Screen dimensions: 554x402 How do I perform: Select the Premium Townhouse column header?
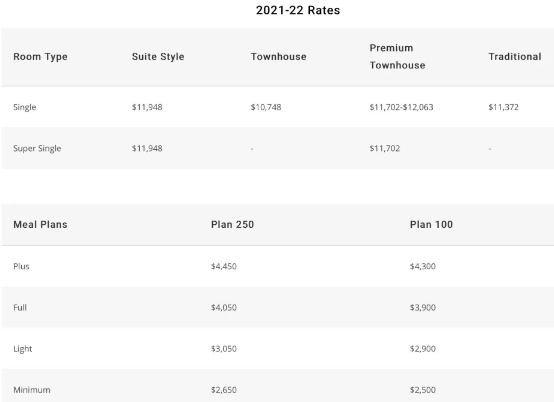click(x=397, y=57)
